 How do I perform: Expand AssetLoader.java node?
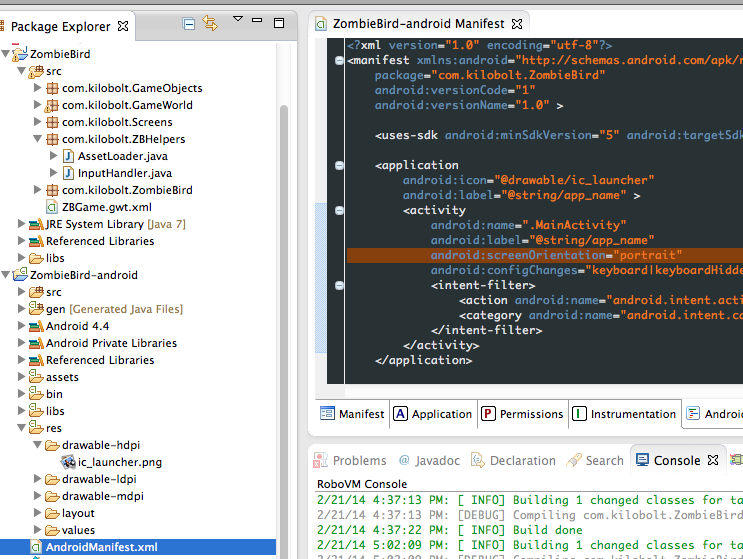coord(54,155)
